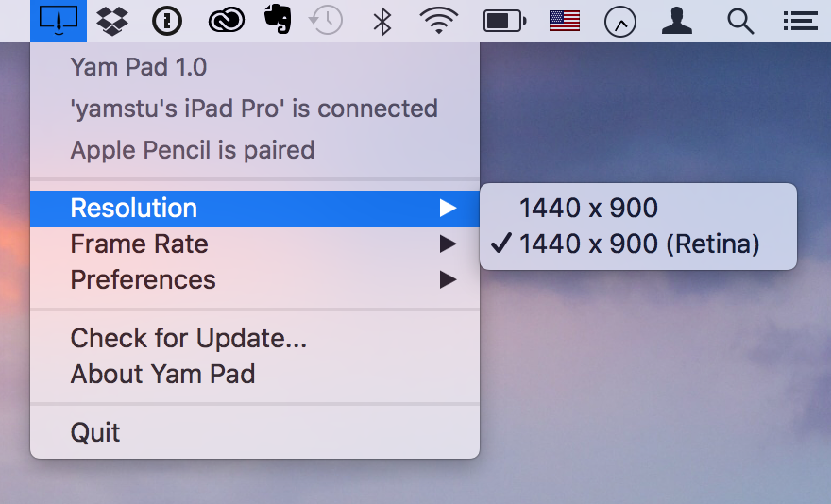This screenshot has height=504, width=831.
Task: Open the Preferences submenu
Action: click(255, 279)
